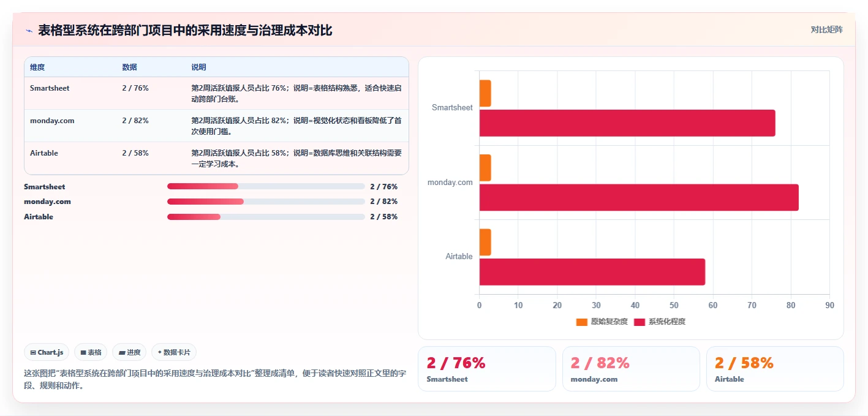
Task: Click the monday.com description about 视觉化状态
Action: coord(296,126)
